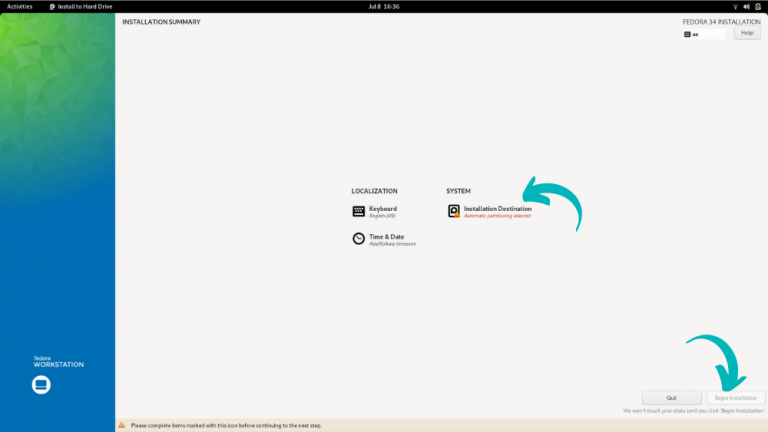Click the Install to Hard Drive app icon
The image size is (768, 432).
[x=52, y=7]
